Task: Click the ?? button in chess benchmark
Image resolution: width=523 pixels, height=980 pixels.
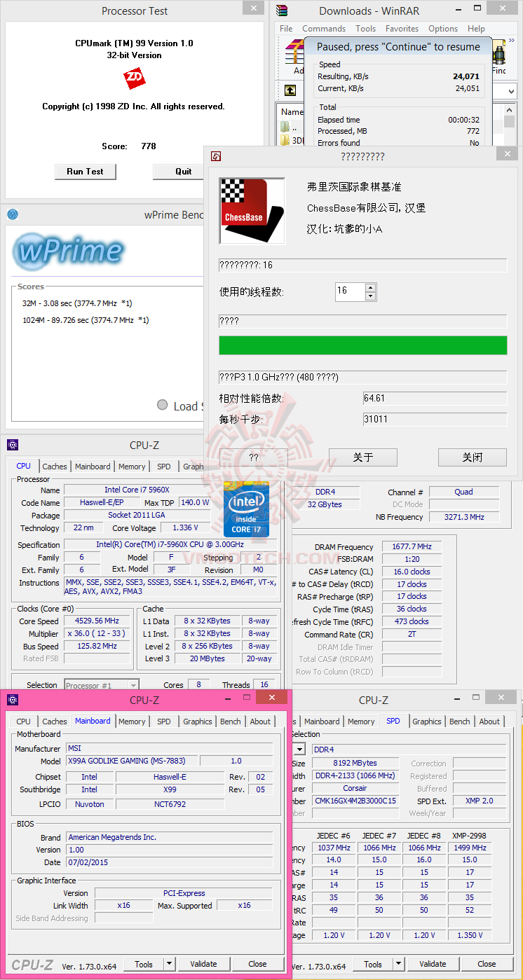Action: pos(254,457)
